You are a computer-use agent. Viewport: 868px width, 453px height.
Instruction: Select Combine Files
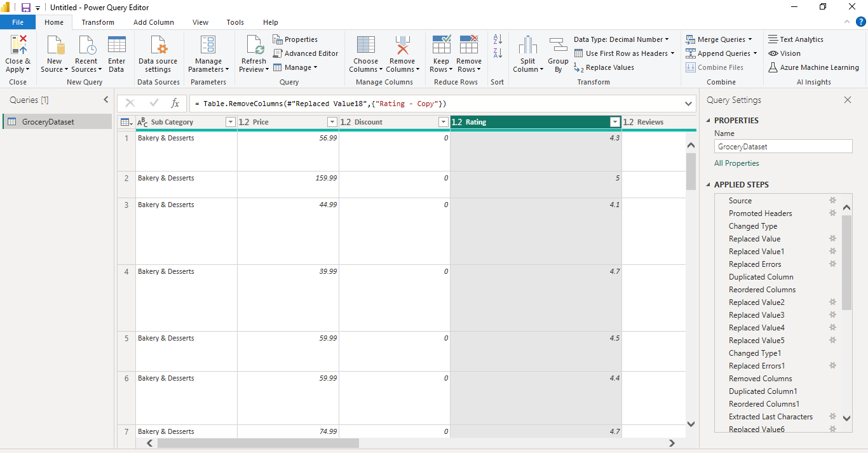point(717,67)
